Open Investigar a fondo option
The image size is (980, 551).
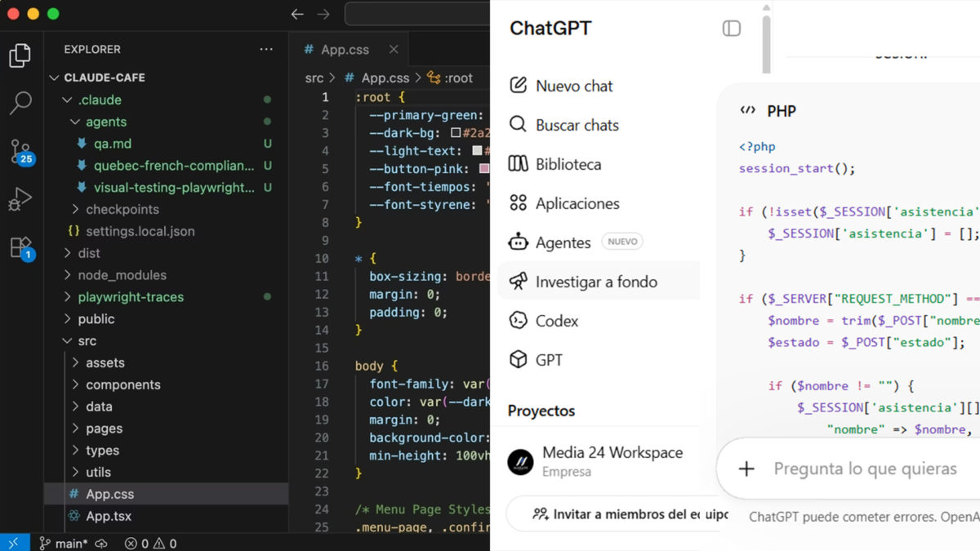pyautogui.click(x=598, y=282)
